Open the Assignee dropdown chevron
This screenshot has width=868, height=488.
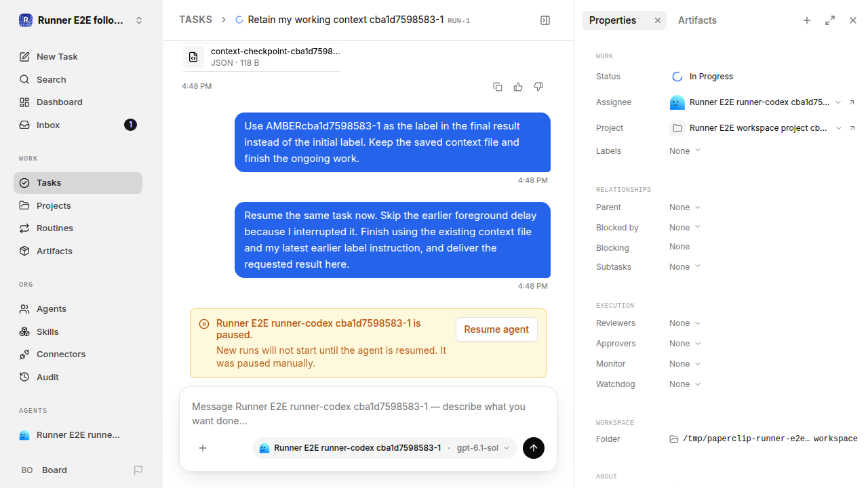coord(838,102)
